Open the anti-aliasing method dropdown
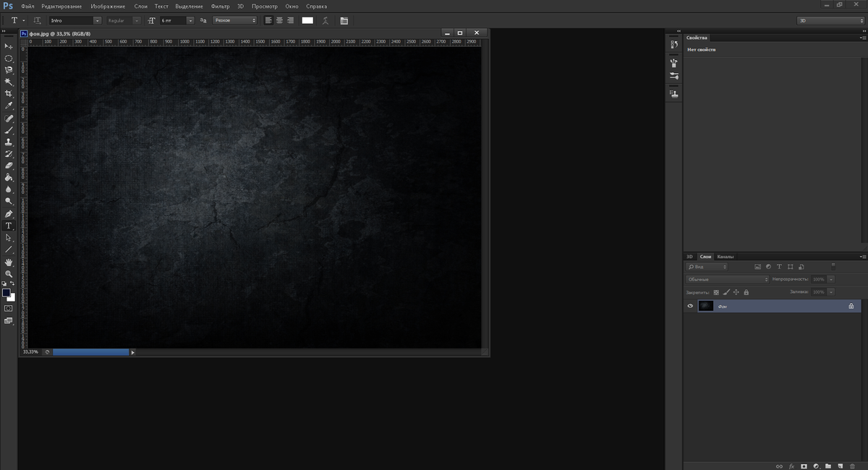 tap(235, 20)
